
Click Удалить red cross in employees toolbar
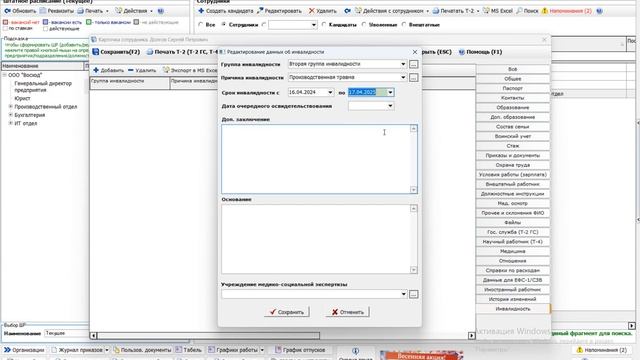(311, 11)
